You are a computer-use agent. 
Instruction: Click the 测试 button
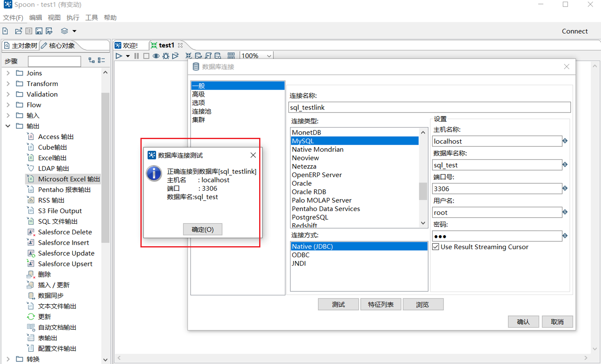[339, 304]
